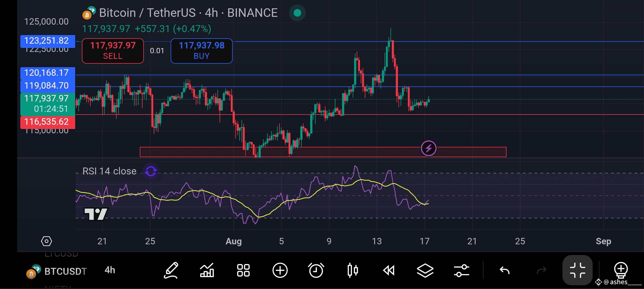Exit fullscreen with the collapse icon

[577, 270]
